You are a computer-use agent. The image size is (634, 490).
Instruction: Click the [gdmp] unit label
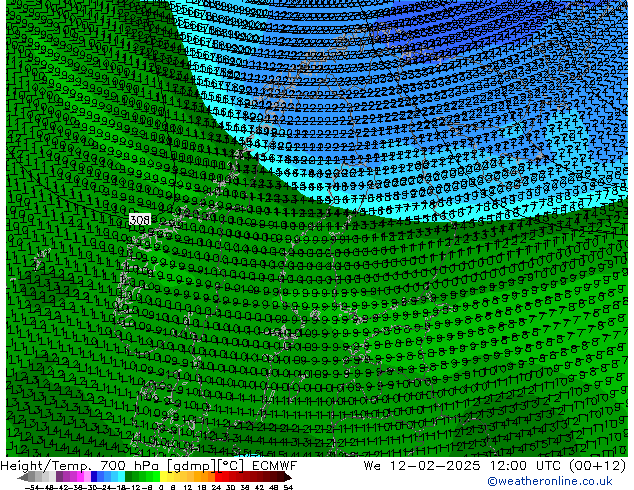tap(192, 466)
